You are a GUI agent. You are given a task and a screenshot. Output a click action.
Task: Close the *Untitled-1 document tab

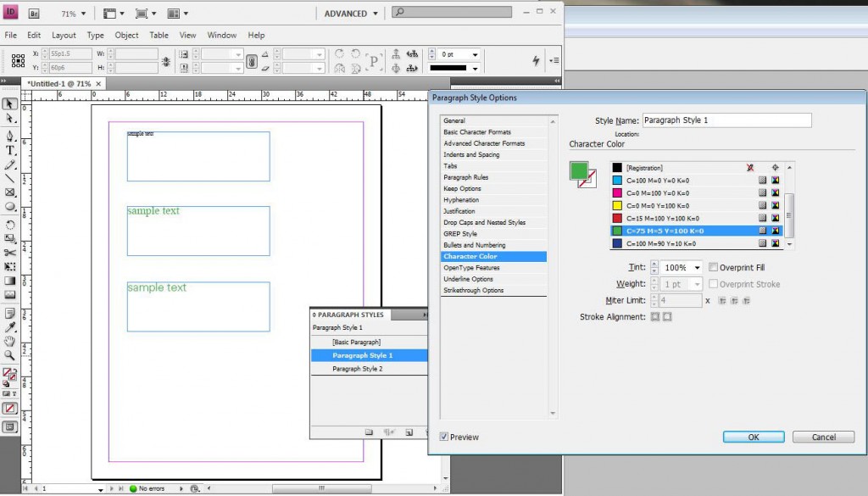click(x=98, y=84)
